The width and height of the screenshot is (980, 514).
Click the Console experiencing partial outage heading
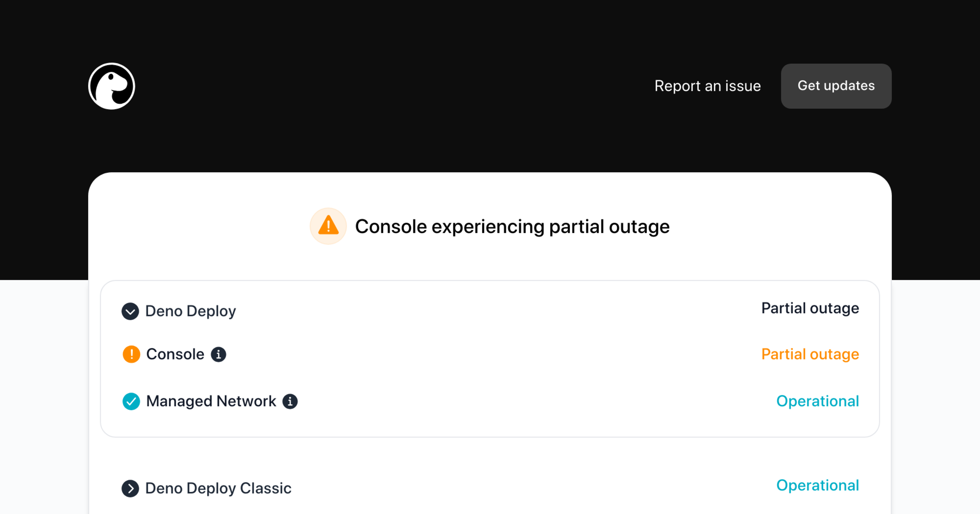[512, 226]
